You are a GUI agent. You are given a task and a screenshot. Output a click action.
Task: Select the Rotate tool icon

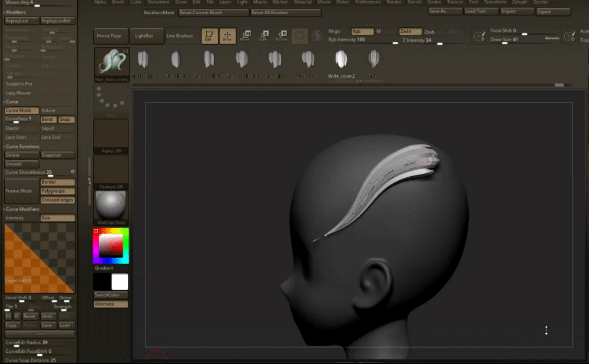pos(282,36)
